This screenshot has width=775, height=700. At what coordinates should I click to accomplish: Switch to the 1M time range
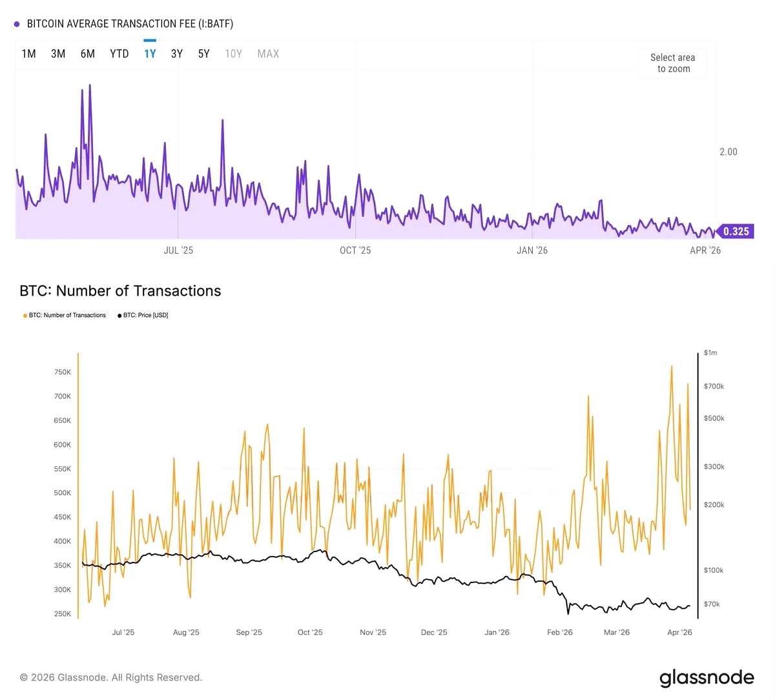(28, 54)
